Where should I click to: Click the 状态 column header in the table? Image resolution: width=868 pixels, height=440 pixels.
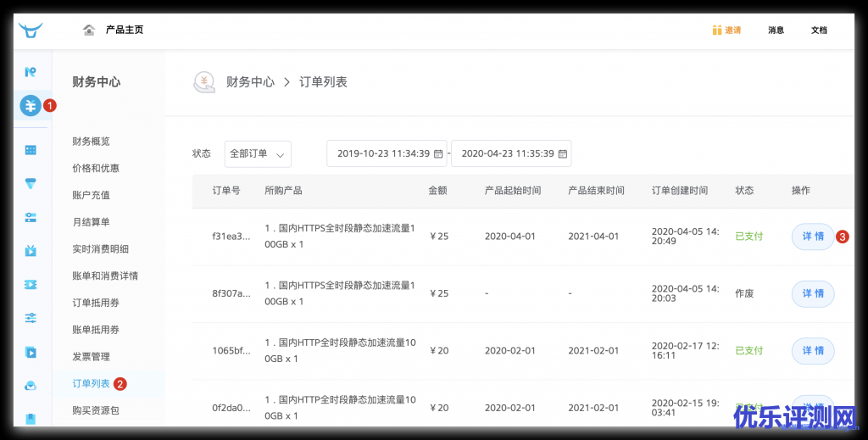tap(744, 191)
